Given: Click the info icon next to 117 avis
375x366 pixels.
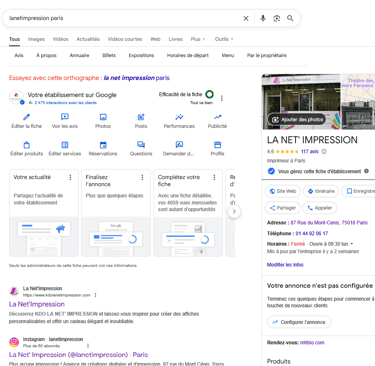Looking at the screenshot, I should tap(324, 151).
